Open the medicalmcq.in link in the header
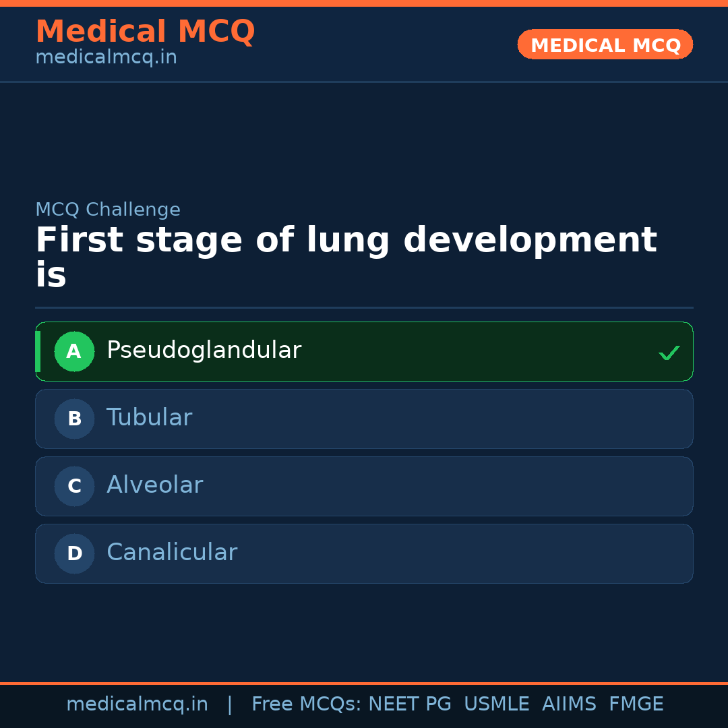Screen dimensions: 728x728 pos(106,57)
